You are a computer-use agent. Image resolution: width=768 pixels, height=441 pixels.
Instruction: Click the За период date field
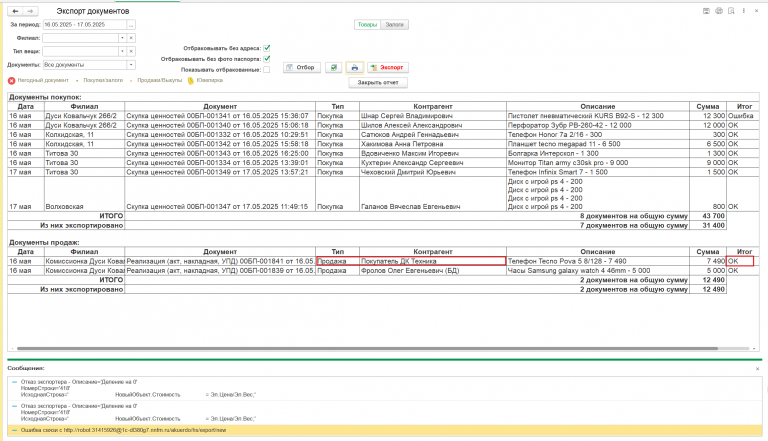tap(85, 24)
